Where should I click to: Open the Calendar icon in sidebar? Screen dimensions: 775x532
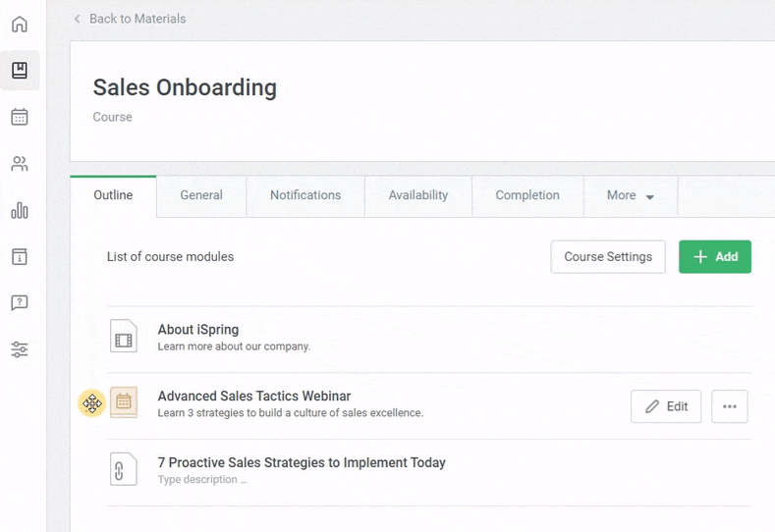[x=20, y=117]
